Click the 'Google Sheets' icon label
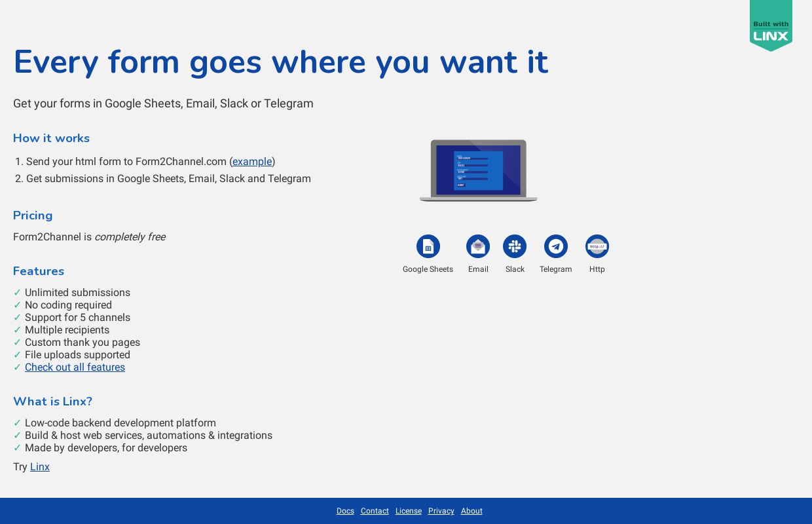Screen dimensions: 812x524 coord(428,269)
